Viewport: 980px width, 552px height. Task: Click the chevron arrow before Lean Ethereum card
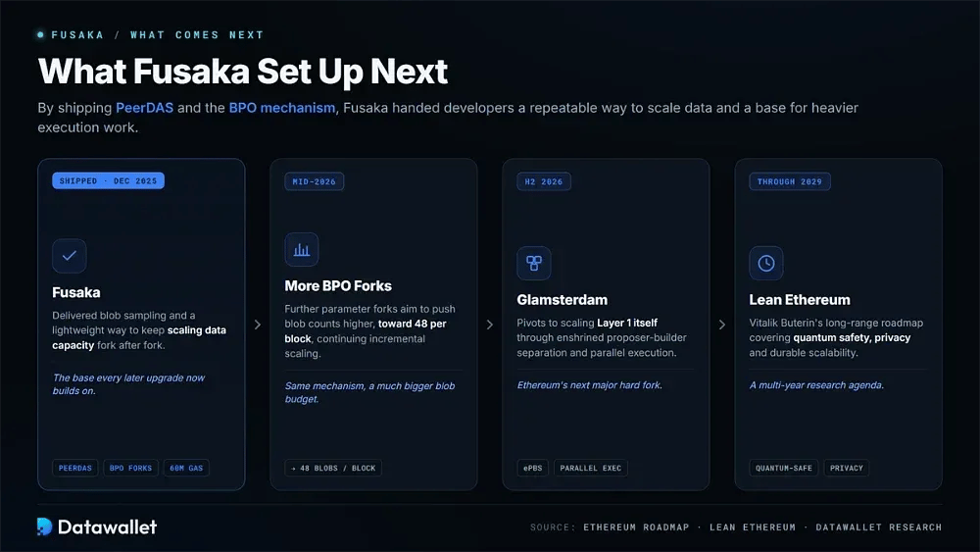722,325
